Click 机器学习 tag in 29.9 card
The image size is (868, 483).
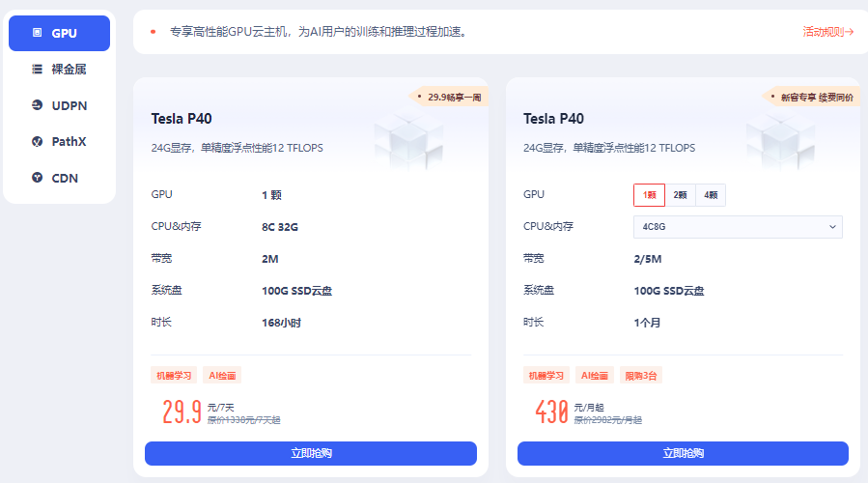174,376
